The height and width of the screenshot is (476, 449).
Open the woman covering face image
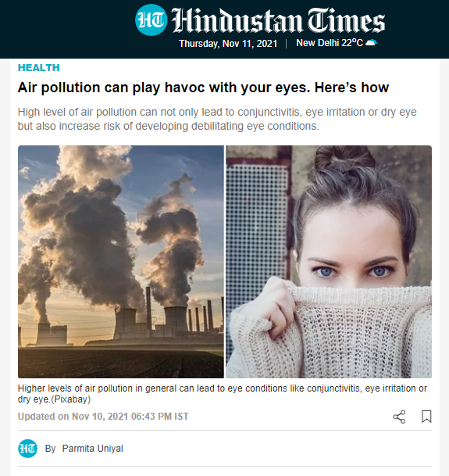(329, 262)
